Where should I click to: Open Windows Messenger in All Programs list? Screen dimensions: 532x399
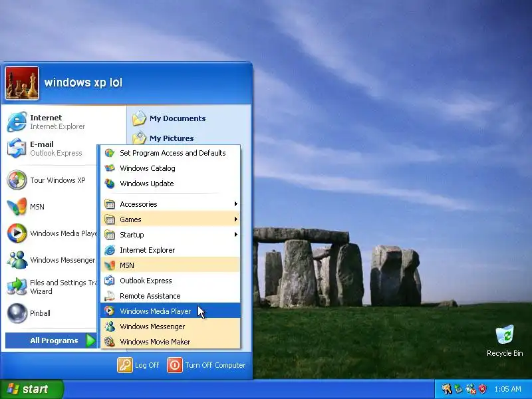(170, 327)
